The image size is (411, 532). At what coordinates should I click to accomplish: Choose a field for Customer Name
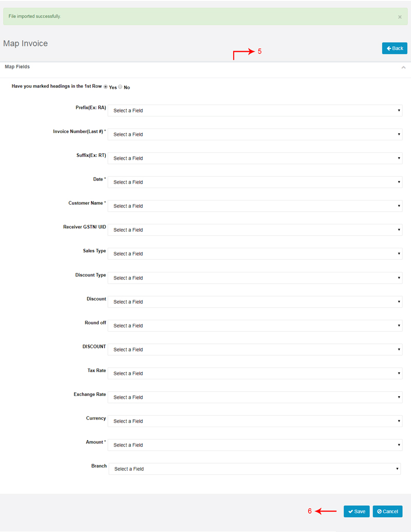255,206
